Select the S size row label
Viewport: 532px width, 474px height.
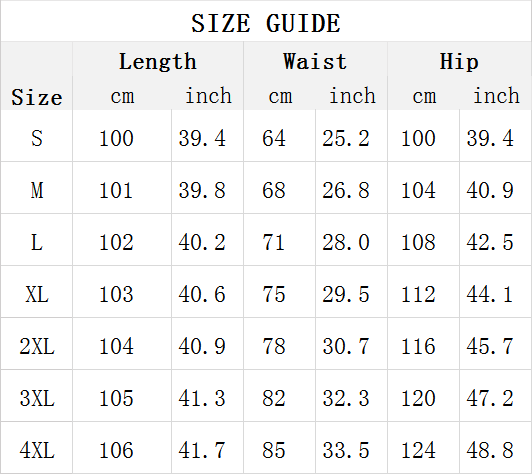pos(37,138)
